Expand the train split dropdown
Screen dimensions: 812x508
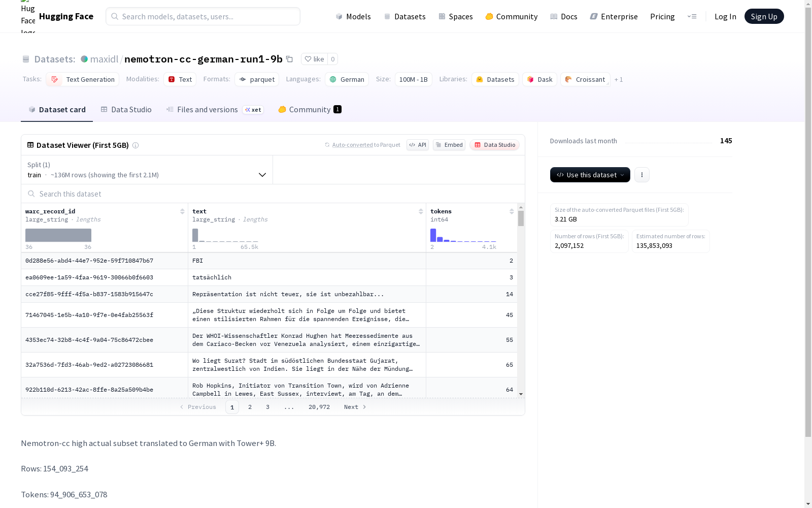[147, 170]
